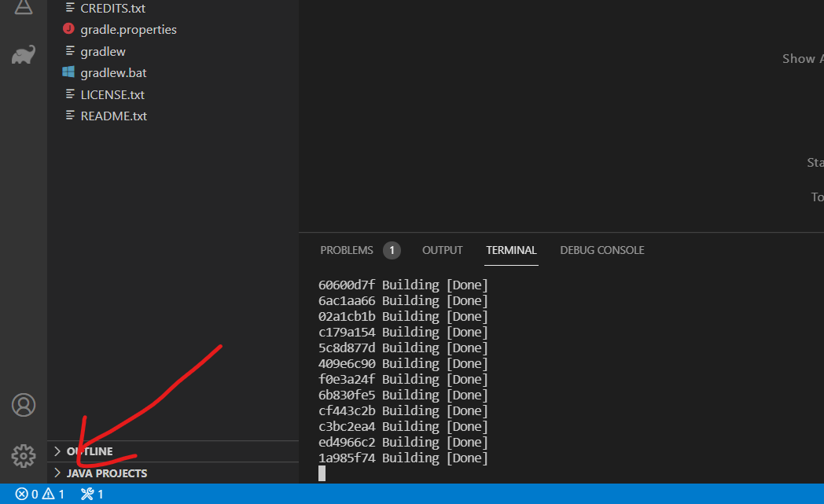Open errors and warnings status bar indicator
This screenshot has height=504, width=824.
39,495
